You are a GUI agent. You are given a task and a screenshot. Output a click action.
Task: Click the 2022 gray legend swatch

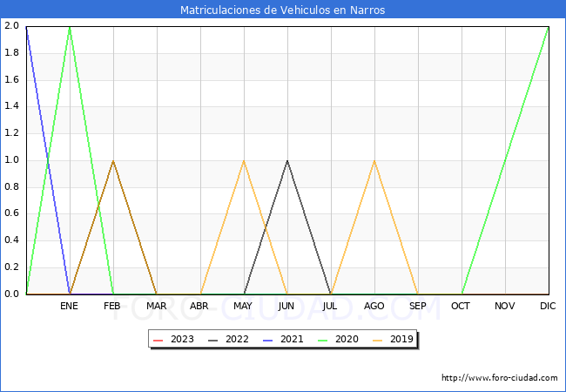click(x=213, y=340)
